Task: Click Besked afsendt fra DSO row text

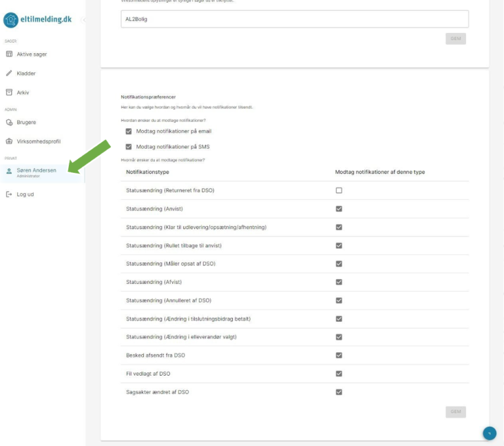Action: click(156, 355)
